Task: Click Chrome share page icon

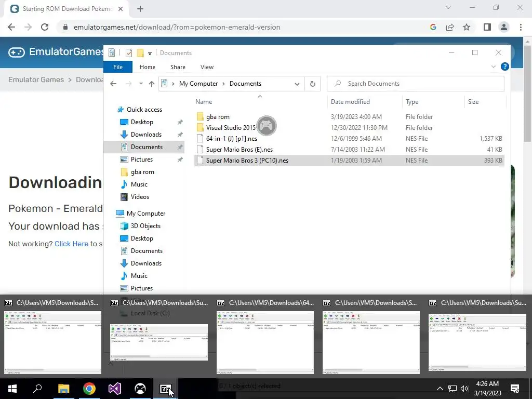Action: pos(450,27)
